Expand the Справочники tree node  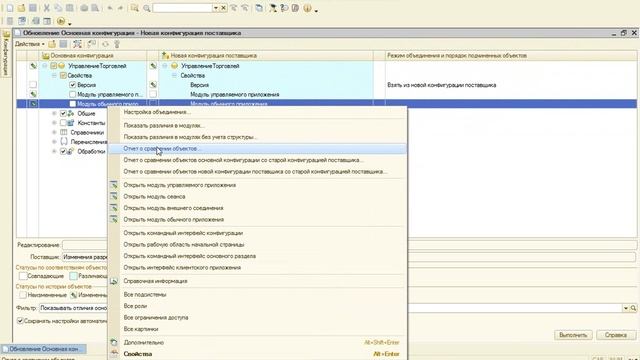point(54,132)
